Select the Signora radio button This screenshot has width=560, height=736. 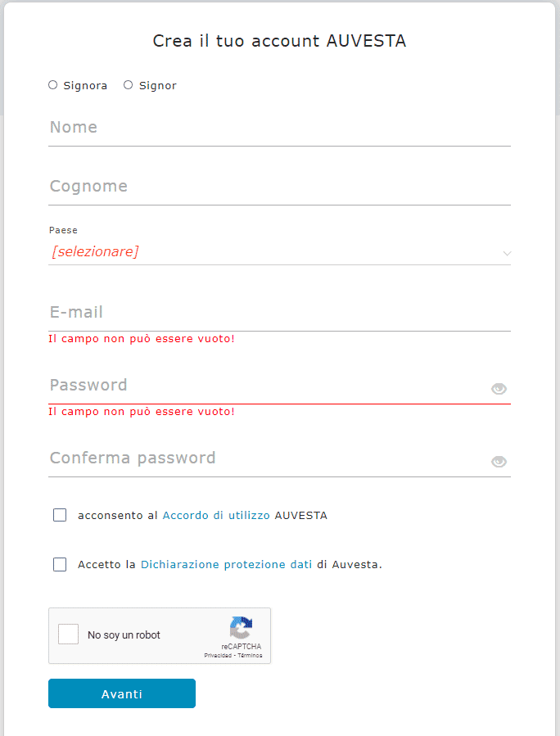coord(52,85)
